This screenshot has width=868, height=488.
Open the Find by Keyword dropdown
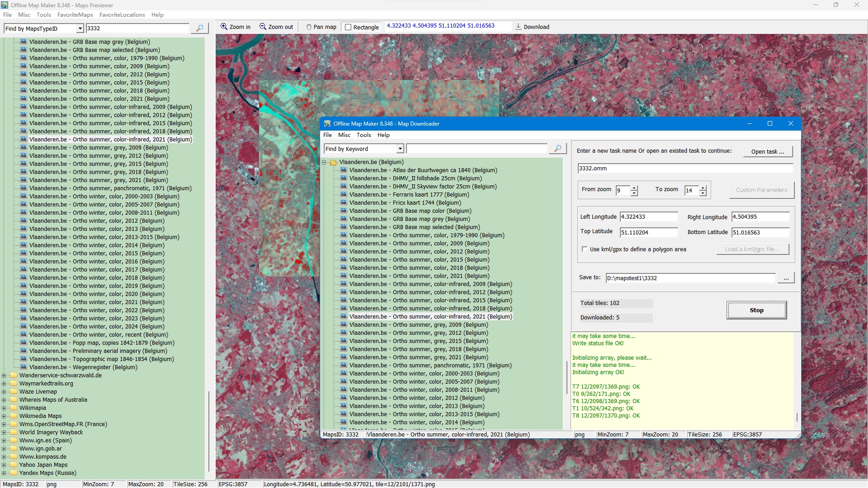[400, 149]
